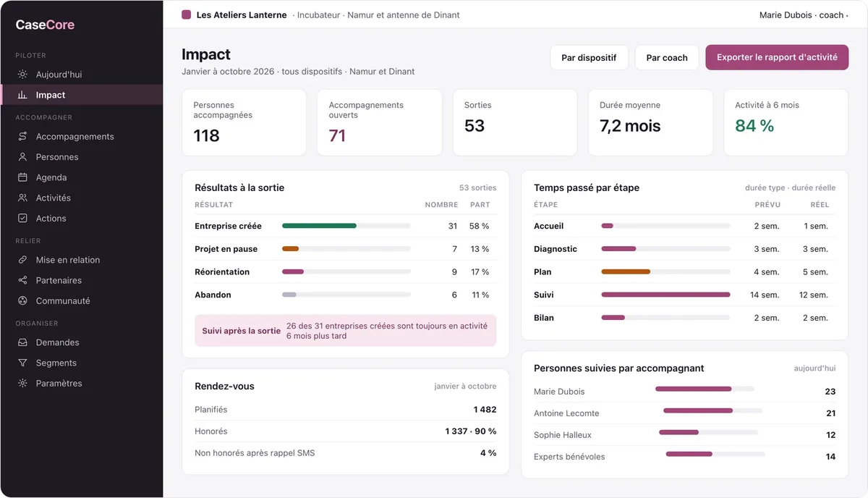Click the Partenaires share icon
The height and width of the screenshot is (498, 868).
click(22, 280)
